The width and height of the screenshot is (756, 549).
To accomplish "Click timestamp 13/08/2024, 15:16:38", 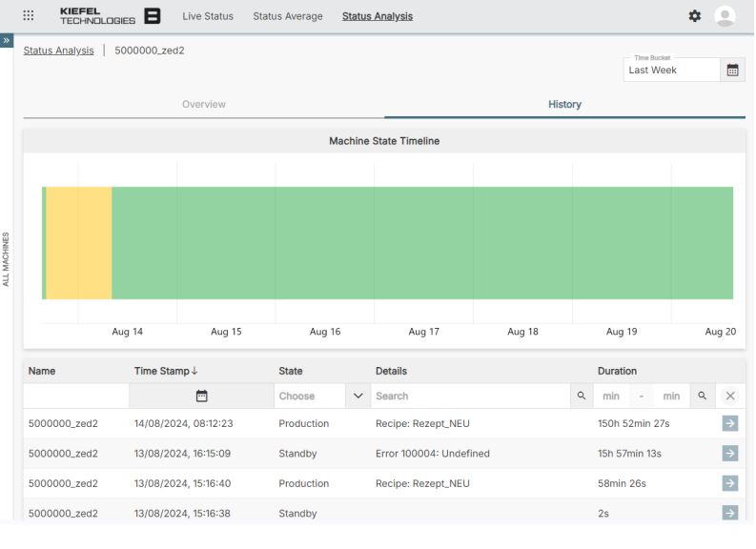I will (x=182, y=513).
